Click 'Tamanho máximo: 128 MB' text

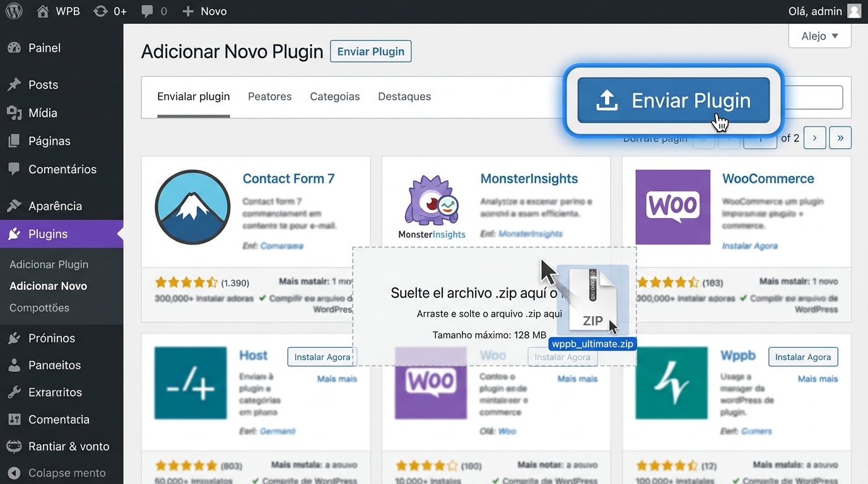coord(490,335)
